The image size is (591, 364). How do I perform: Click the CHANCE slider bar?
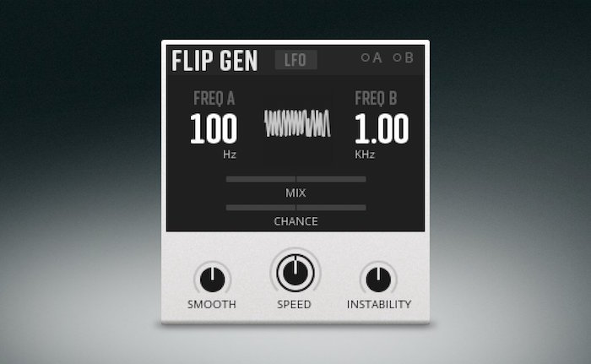pos(295,208)
